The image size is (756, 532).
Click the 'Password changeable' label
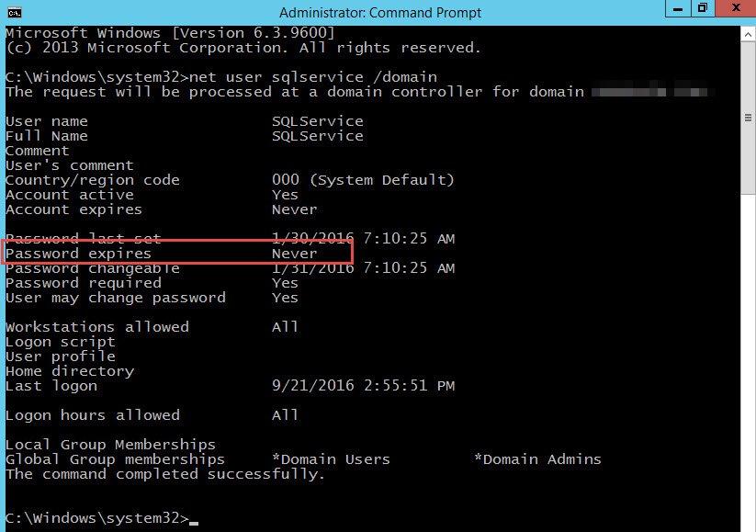point(93,268)
